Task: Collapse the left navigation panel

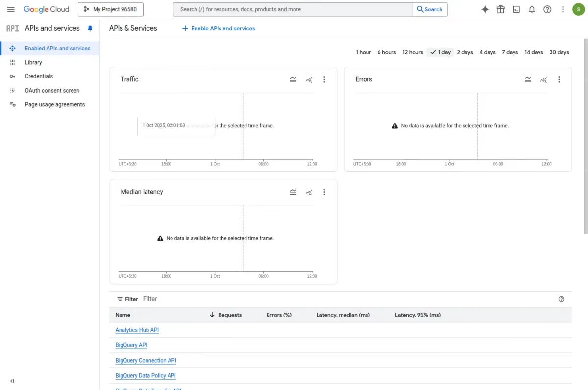Action: pos(12,381)
